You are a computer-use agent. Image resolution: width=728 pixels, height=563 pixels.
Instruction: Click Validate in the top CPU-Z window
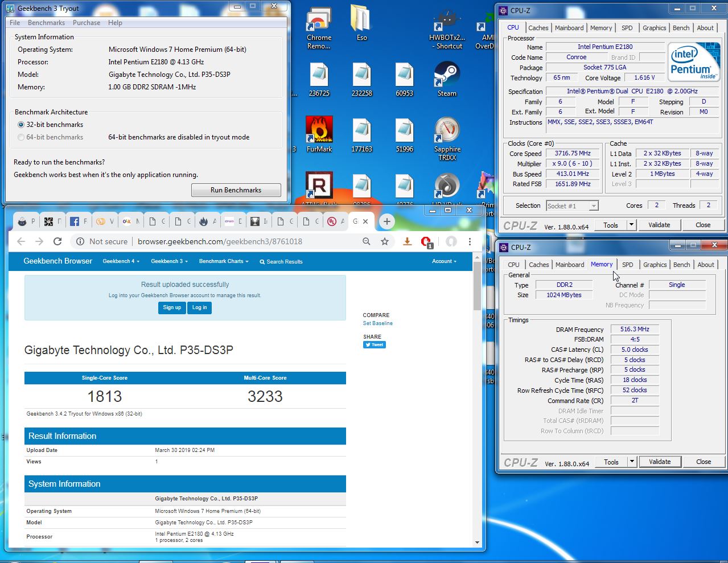click(x=659, y=225)
